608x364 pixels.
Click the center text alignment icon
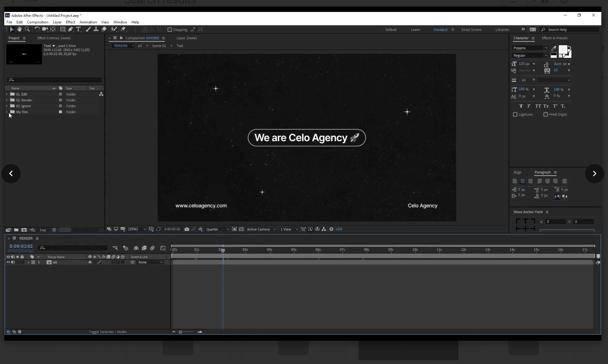point(523,181)
